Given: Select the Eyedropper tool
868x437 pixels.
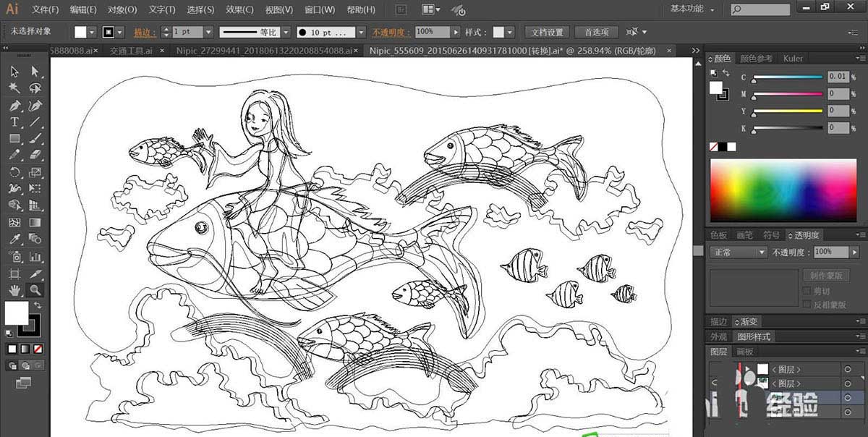Looking at the screenshot, I should (x=14, y=239).
